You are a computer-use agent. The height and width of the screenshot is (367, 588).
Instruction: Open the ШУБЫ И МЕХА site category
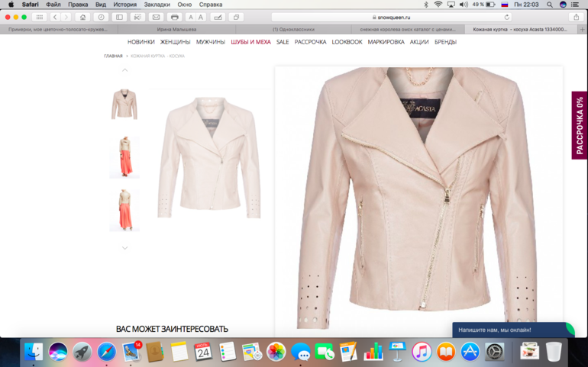pos(250,42)
